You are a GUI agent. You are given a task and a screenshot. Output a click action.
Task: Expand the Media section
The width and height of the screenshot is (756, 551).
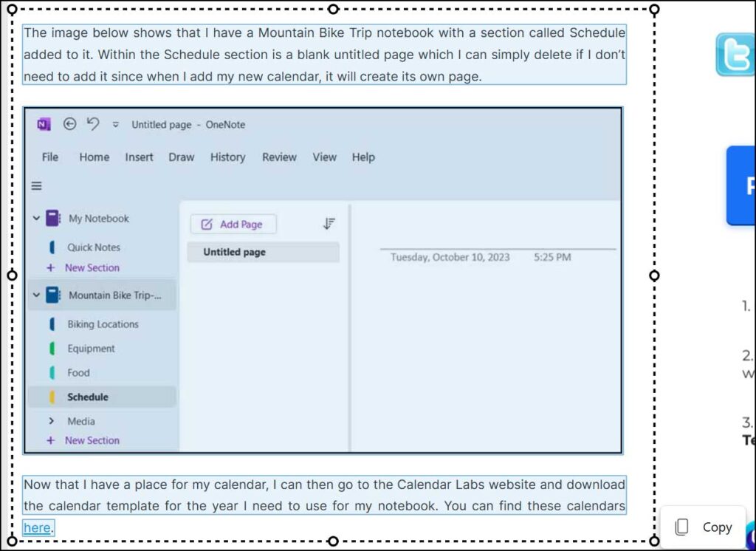51,421
